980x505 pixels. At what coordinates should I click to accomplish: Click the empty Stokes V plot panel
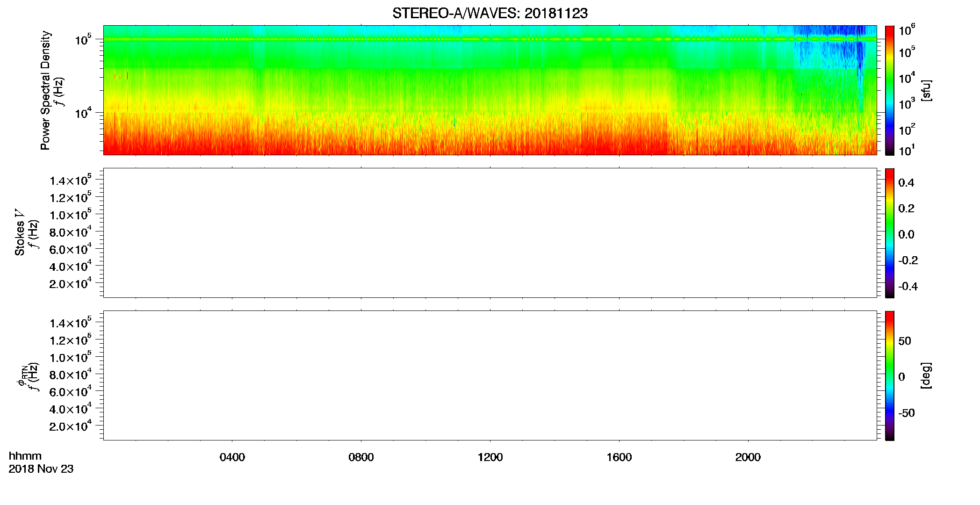tap(490, 233)
